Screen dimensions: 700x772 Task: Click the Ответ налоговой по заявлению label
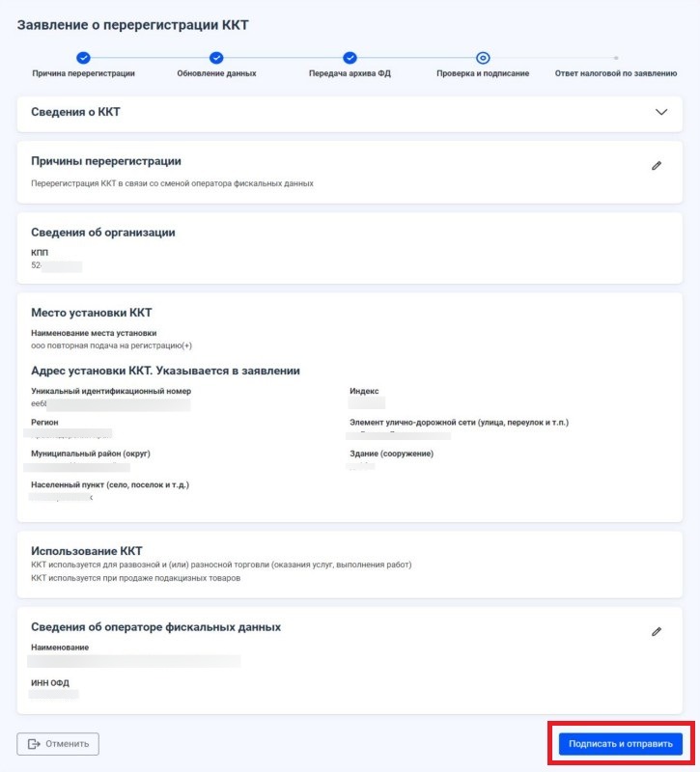coord(616,73)
